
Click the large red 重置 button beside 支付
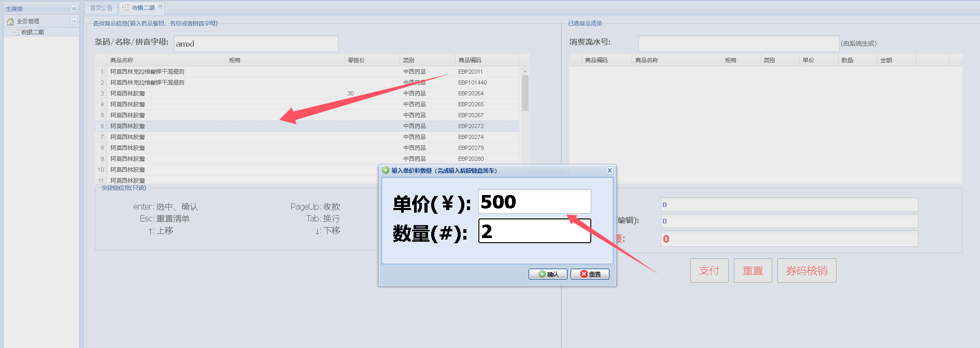tap(752, 271)
